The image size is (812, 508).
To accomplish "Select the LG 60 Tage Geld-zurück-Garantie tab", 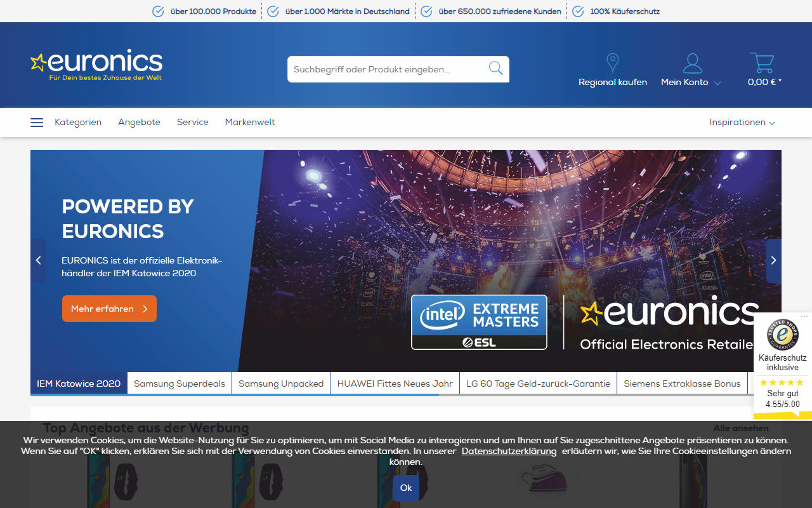I will pos(538,384).
